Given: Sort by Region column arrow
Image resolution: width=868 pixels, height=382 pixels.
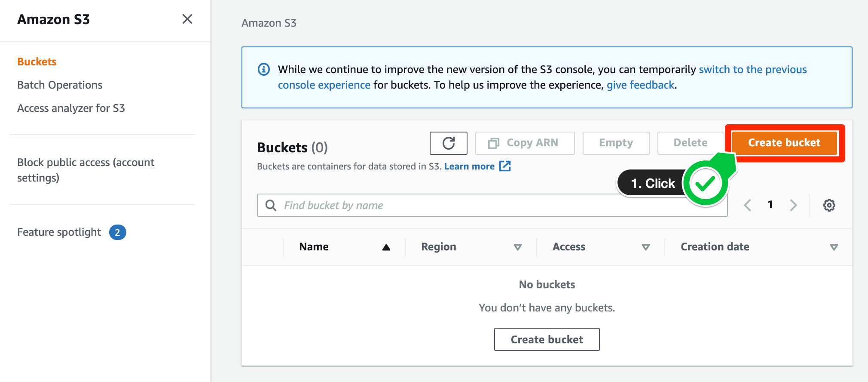Looking at the screenshot, I should pos(517,247).
